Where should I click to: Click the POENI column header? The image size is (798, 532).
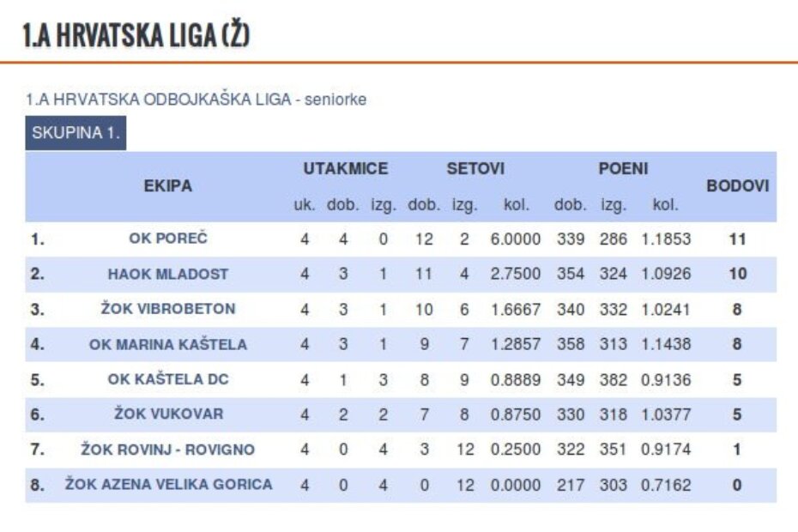(x=623, y=169)
